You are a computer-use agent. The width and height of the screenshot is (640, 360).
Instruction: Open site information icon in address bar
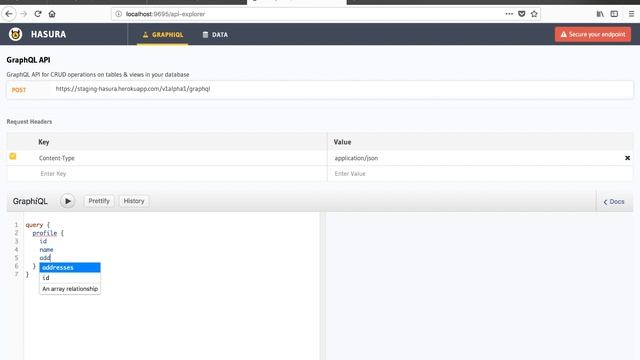[x=118, y=14]
